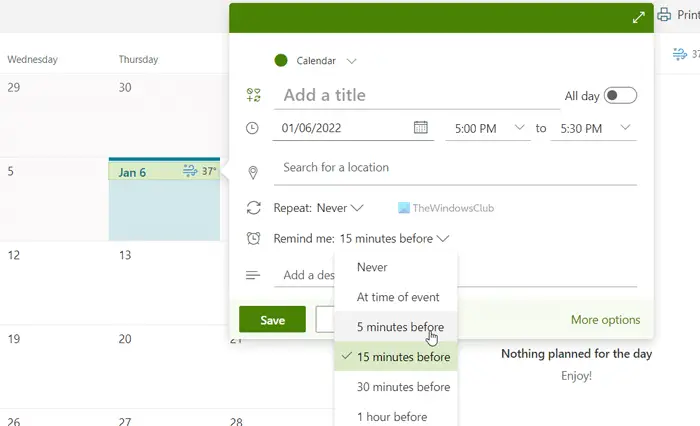Select day 12 in calendar
This screenshot has height=426, width=700.
click(13, 255)
